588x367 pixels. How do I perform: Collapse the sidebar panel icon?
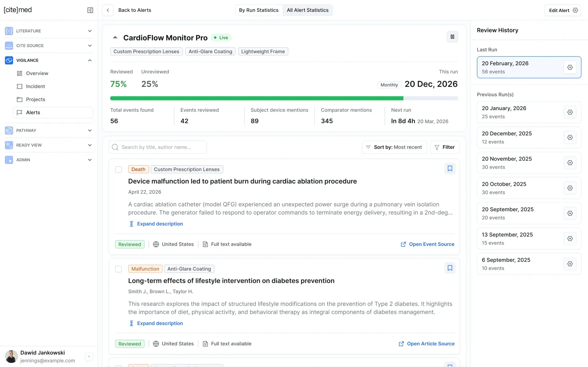click(90, 10)
